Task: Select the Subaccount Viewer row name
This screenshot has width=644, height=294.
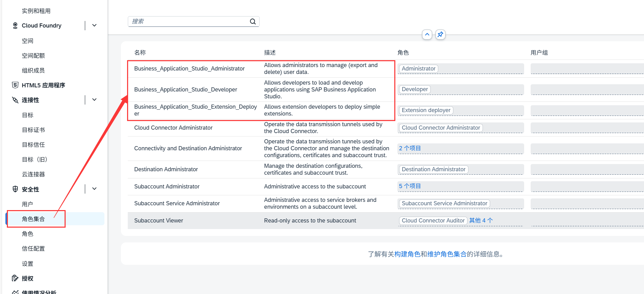Action: click(x=158, y=221)
